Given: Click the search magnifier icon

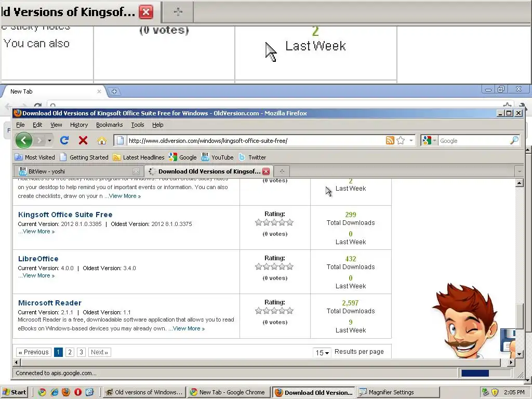Looking at the screenshot, I should point(514,140).
